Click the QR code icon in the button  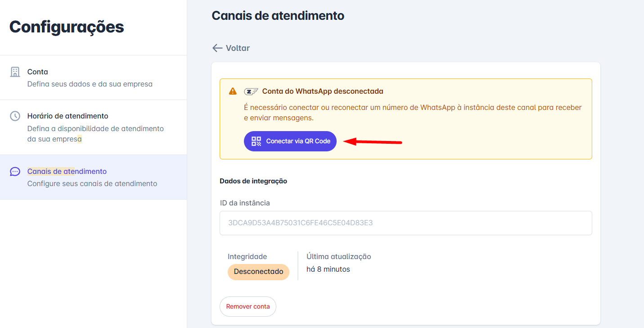[x=256, y=141]
